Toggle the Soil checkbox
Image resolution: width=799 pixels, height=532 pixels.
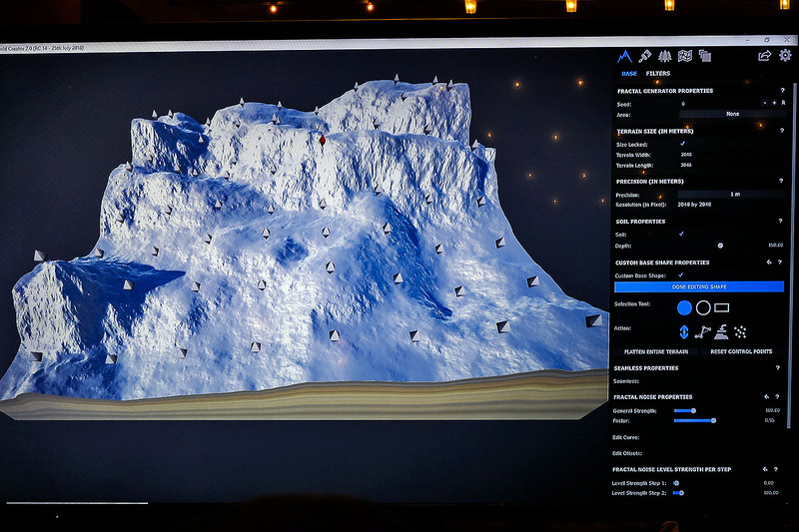(x=681, y=234)
